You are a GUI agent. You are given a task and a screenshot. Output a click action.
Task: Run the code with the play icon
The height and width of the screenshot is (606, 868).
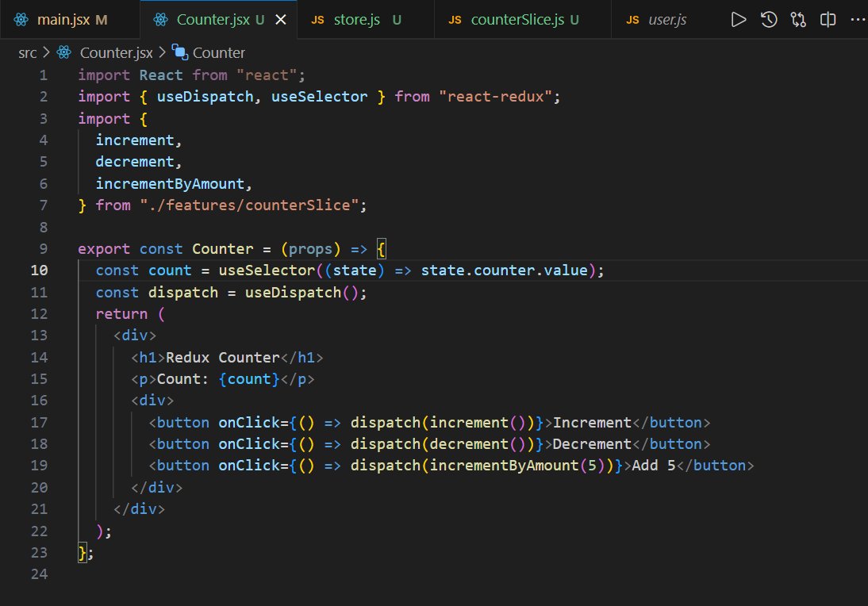coord(739,20)
